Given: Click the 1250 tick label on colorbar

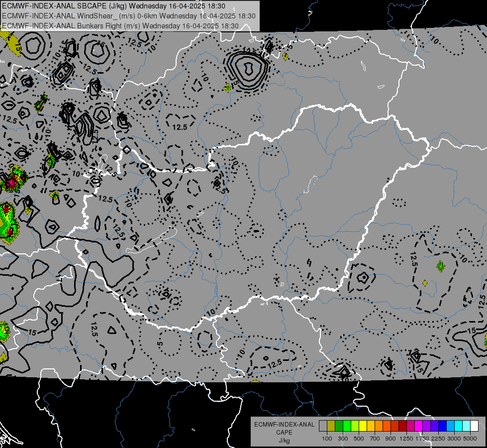Looking at the screenshot, I should (406, 439).
